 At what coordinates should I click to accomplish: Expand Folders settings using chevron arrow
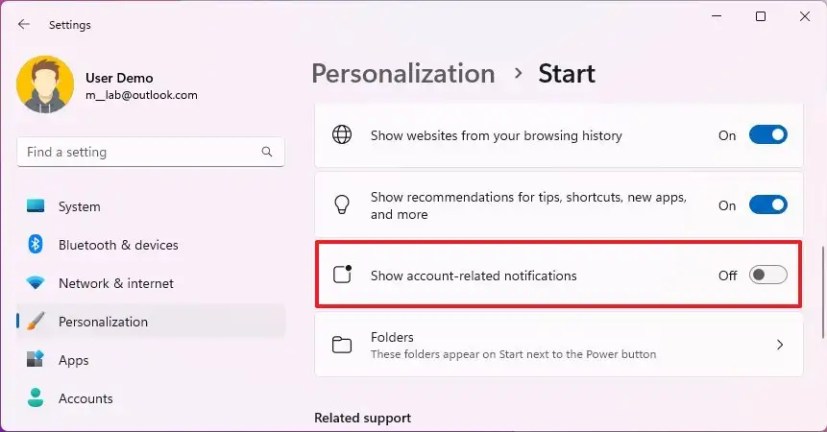[x=780, y=345]
